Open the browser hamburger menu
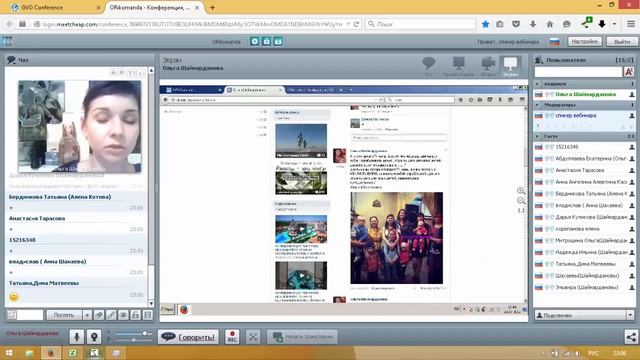The width and height of the screenshot is (640, 360). click(x=631, y=24)
